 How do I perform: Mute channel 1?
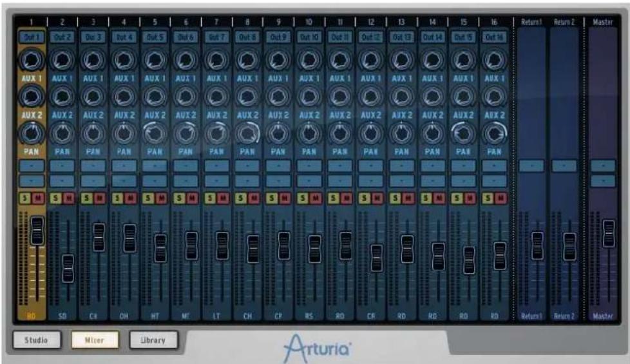click(38, 198)
